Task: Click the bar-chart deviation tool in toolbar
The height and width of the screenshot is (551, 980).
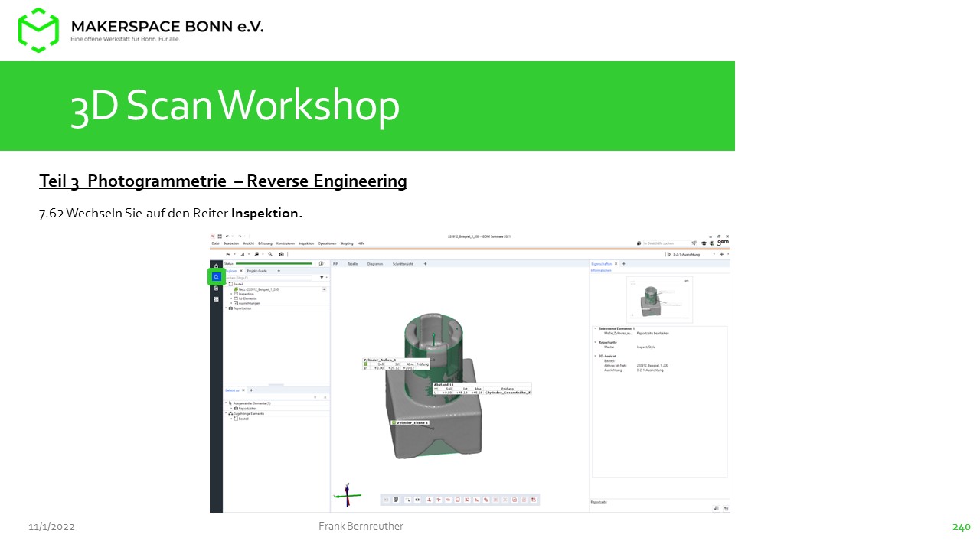Action: 243,254
